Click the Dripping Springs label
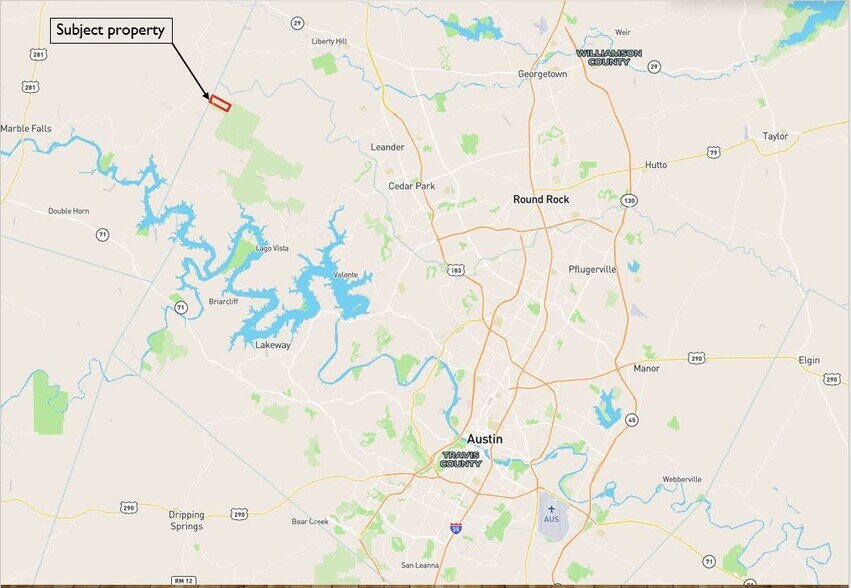Screen dimensions: 851x588 (186, 520)
